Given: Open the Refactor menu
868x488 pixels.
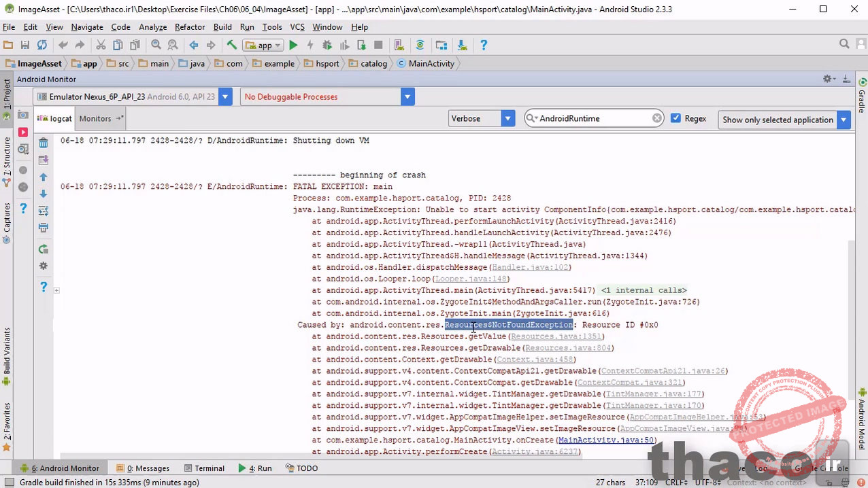Looking at the screenshot, I should [x=189, y=27].
